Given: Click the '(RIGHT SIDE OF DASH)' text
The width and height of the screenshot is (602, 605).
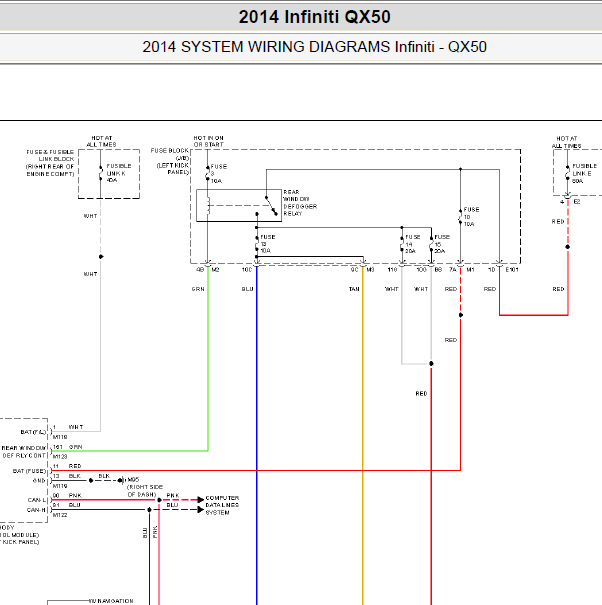Looking at the screenshot, I should [145, 491].
